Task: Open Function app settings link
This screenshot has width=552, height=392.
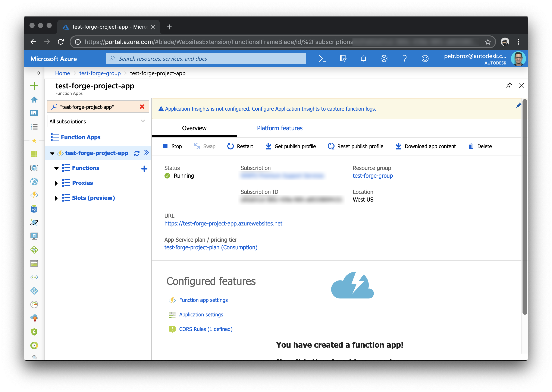Action: click(203, 300)
